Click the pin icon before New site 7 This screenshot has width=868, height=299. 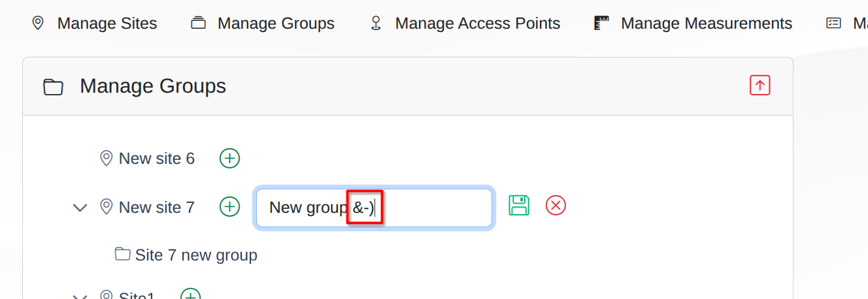click(x=107, y=207)
